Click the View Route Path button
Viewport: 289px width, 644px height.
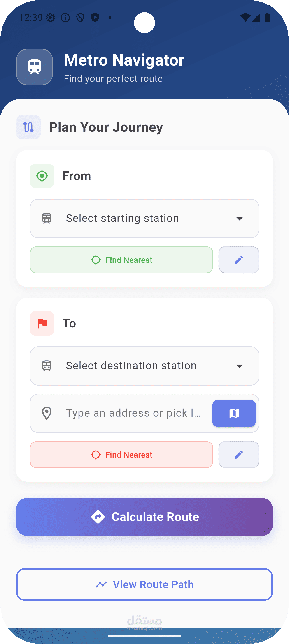point(144,584)
